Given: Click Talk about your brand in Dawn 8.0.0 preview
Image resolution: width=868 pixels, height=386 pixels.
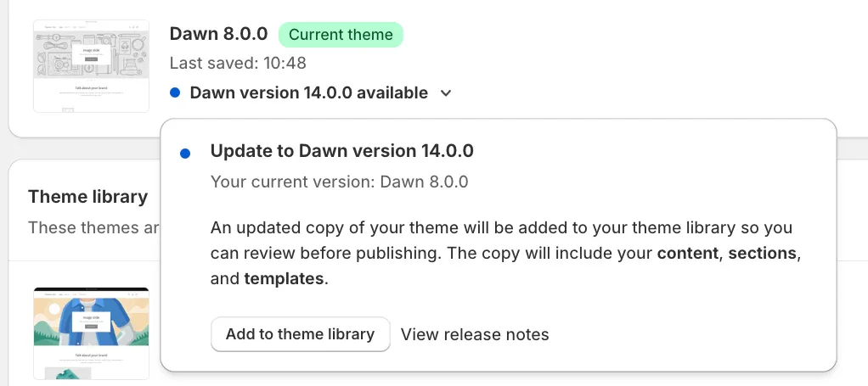Looking at the screenshot, I should [x=92, y=88].
